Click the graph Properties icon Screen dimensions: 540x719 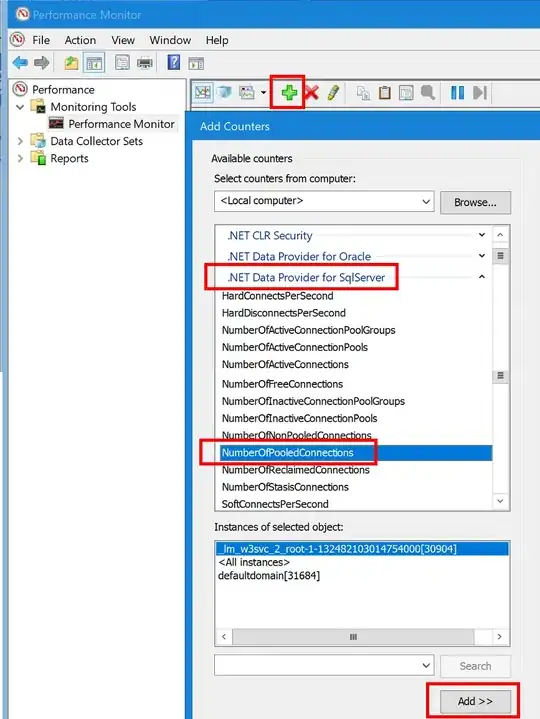click(x=406, y=93)
